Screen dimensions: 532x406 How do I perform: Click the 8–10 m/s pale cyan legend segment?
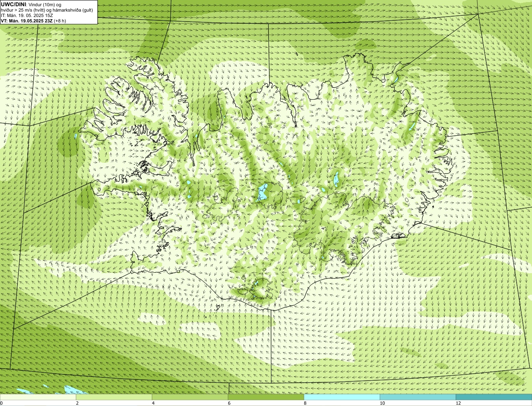tap(342, 397)
